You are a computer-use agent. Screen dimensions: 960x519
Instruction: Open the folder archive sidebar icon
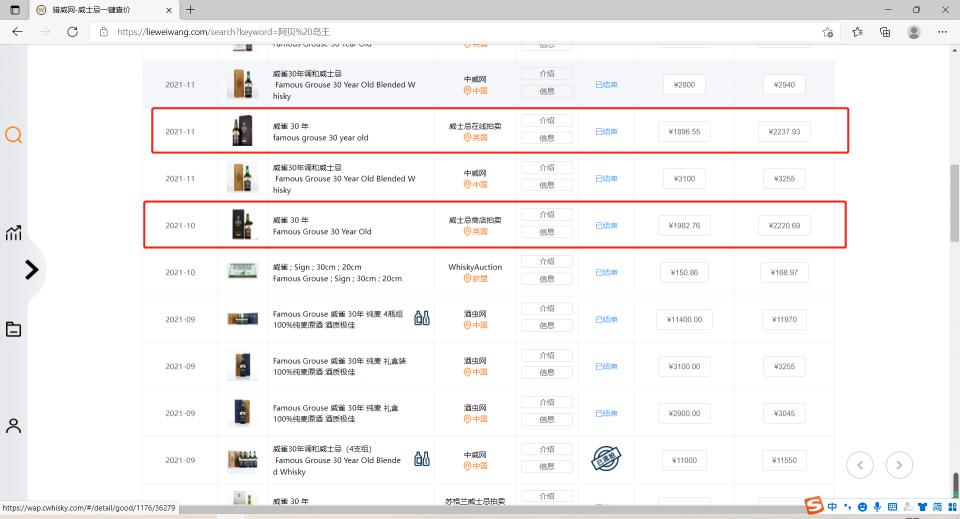(14, 329)
